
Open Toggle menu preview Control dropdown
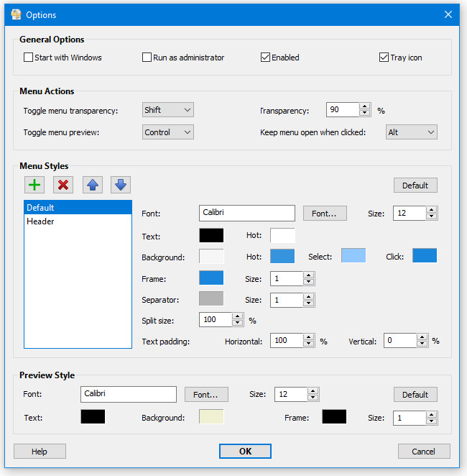pos(168,132)
